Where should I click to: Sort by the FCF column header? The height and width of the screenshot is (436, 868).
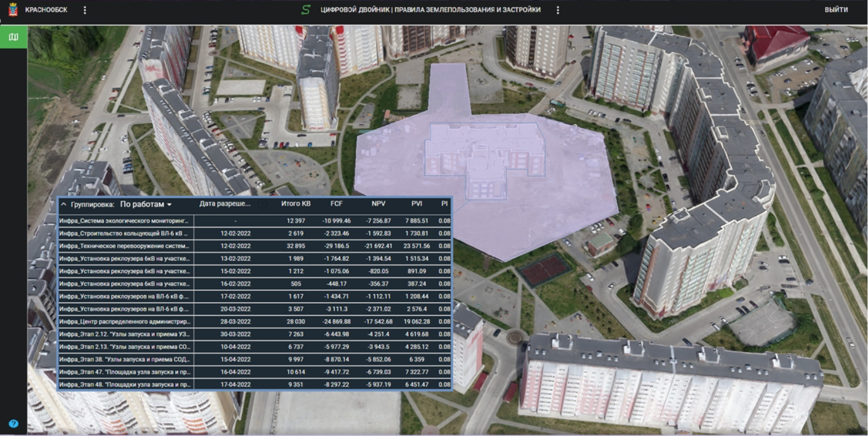pyautogui.click(x=336, y=204)
